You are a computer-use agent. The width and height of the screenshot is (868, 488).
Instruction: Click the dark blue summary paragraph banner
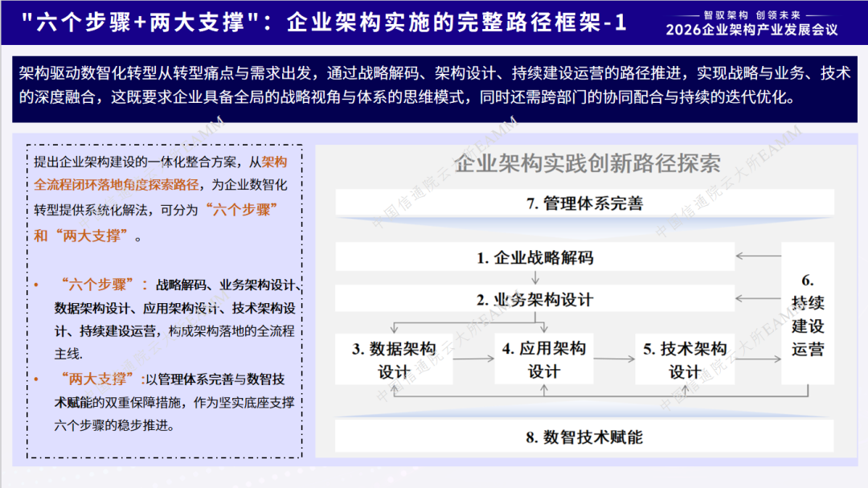pyautogui.click(x=435, y=88)
